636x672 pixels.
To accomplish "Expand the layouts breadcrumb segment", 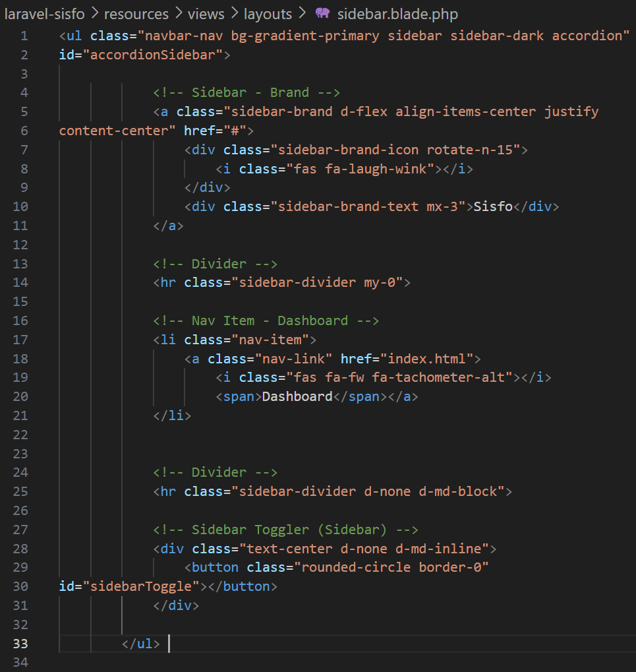I will click(x=268, y=14).
